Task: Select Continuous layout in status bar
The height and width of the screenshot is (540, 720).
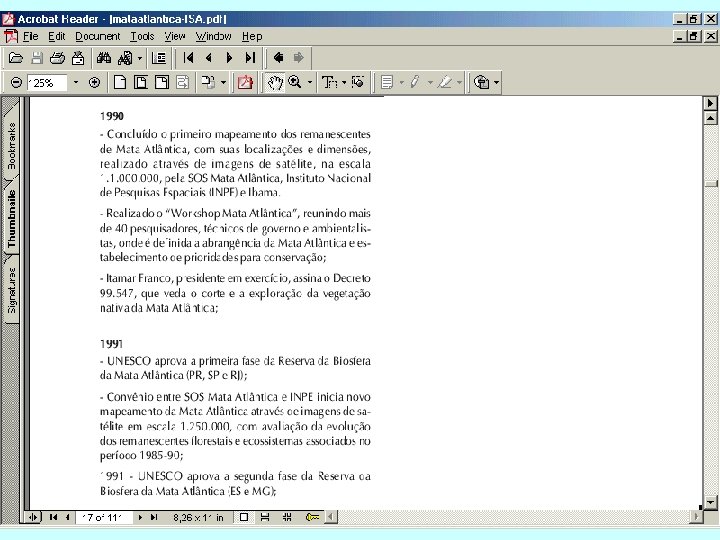Action: pyautogui.click(x=265, y=518)
